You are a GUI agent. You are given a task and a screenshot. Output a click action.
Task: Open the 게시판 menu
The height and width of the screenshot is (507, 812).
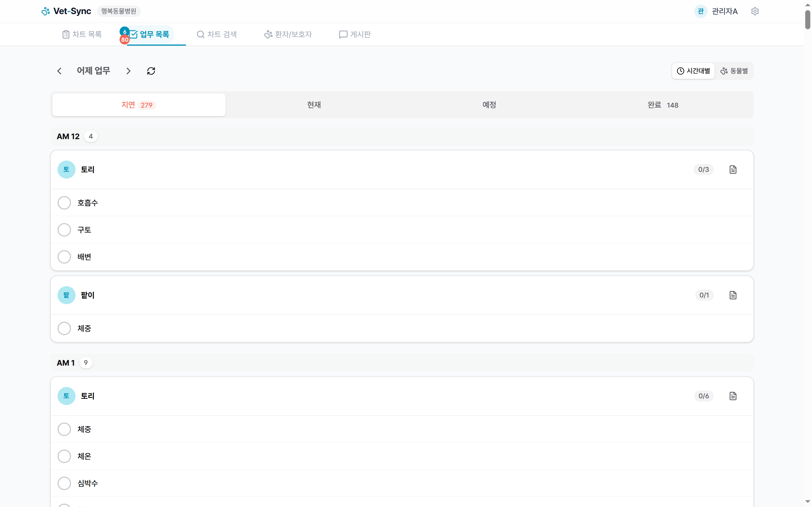tap(355, 34)
